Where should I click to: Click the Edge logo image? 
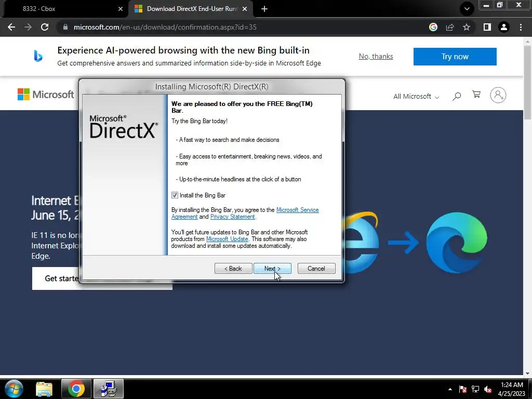pos(457,243)
